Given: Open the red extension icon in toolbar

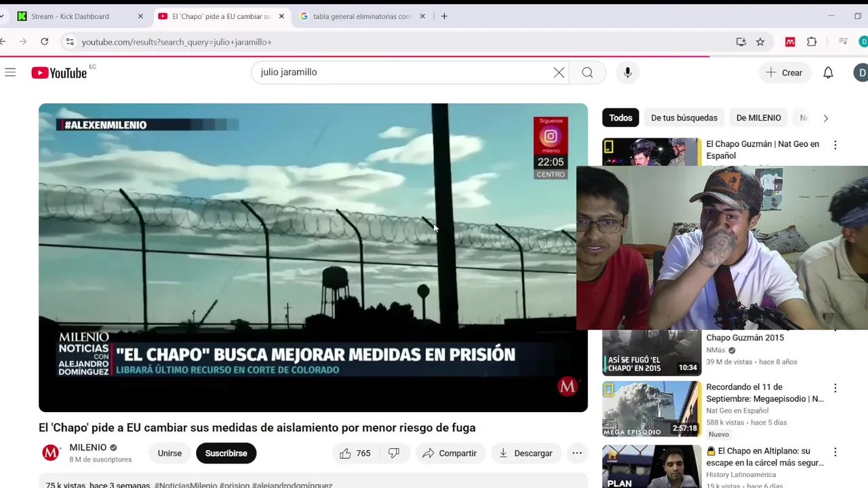Looking at the screenshot, I should (x=790, y=42).
